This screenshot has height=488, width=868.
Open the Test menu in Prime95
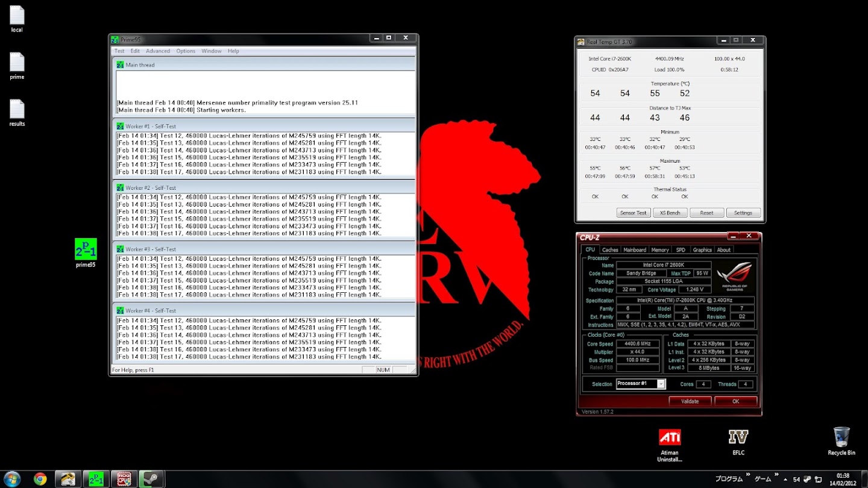(x=119, y=51)
